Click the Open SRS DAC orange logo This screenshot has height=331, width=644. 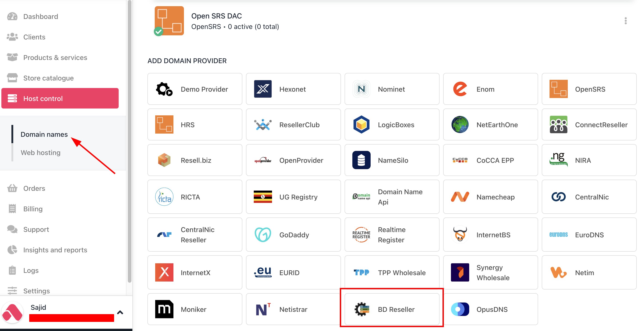click(169, 21)
